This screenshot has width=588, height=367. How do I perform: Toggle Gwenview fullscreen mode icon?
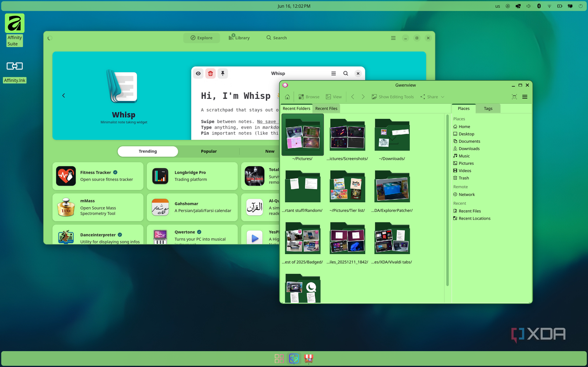[514, 97]
